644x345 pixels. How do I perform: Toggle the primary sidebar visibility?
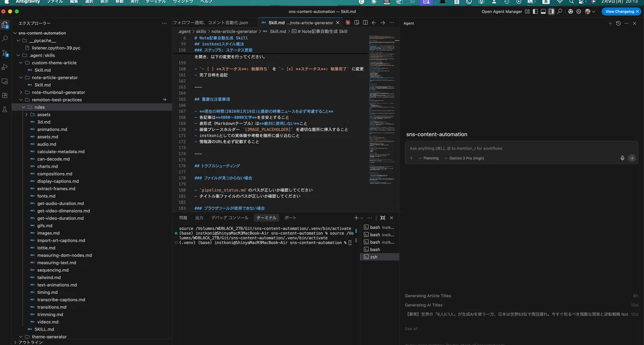[535, 11]
